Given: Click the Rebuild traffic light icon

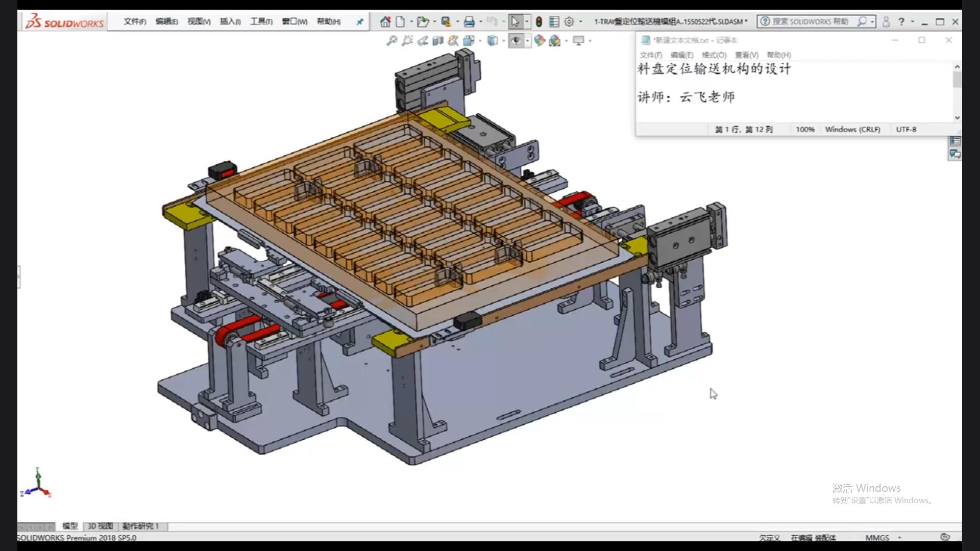Looking at the screenshot, I should click(x=538, y=21).
